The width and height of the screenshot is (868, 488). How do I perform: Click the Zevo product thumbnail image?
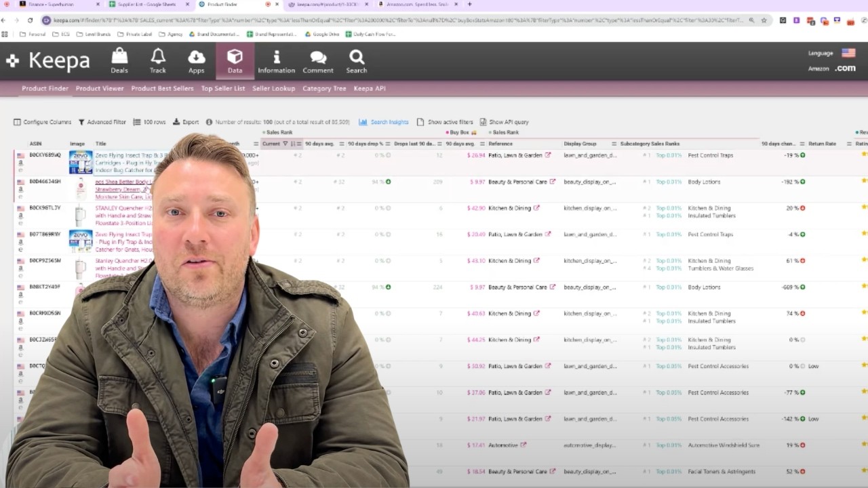coord(81,163)
